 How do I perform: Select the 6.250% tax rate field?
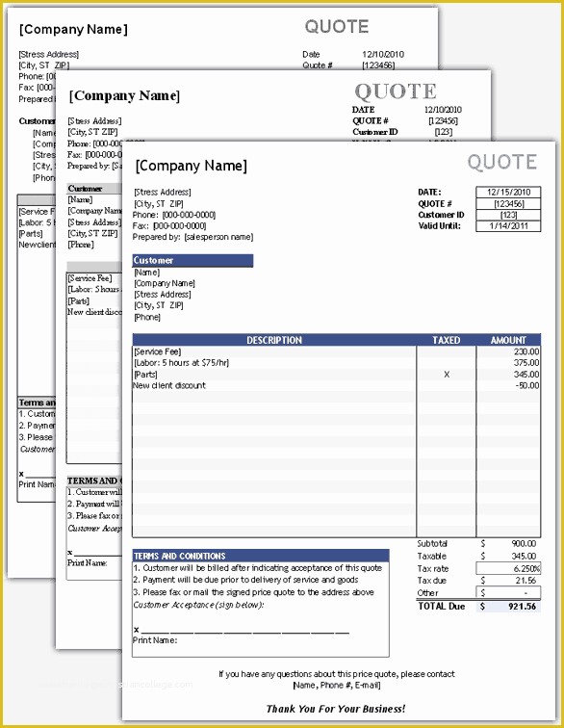point(508,568)
